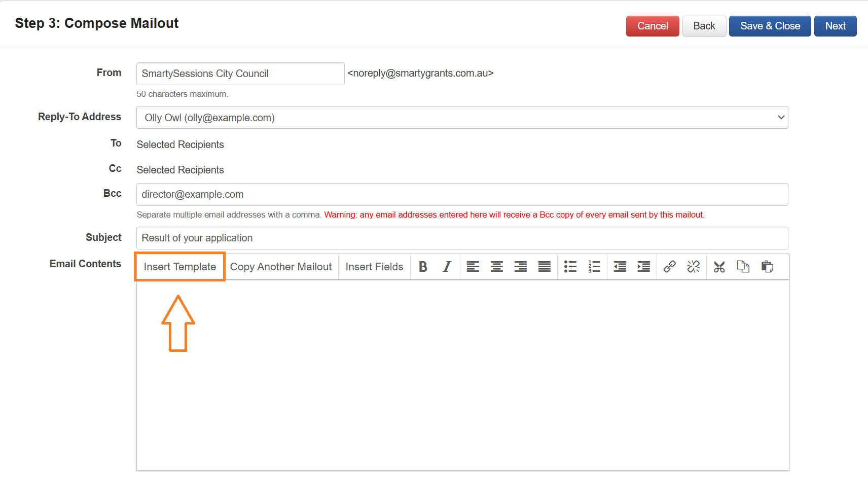The image size is (868, 501).
Task: Click the cut (scissors) icon
Action: [x=719, y=267]
